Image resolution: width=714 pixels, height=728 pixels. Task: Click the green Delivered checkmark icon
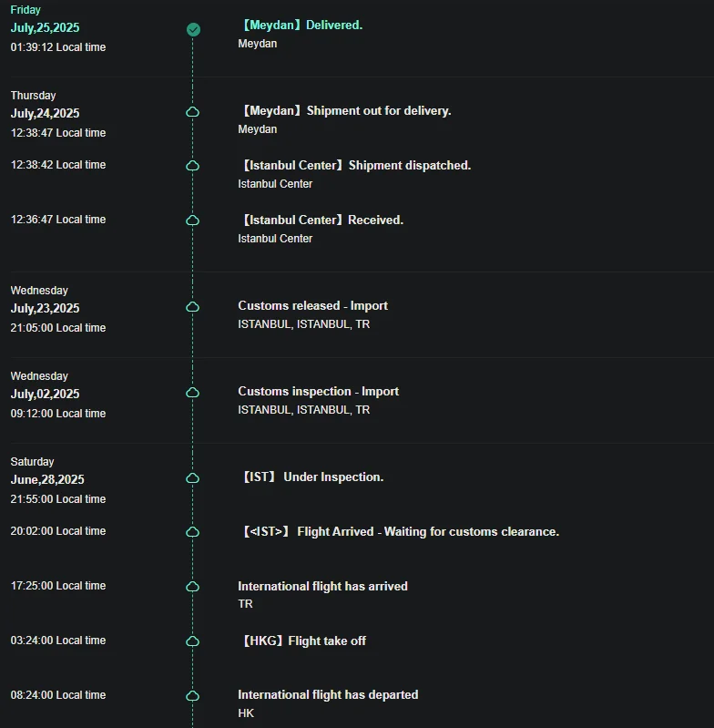click(x=193, y=29)
